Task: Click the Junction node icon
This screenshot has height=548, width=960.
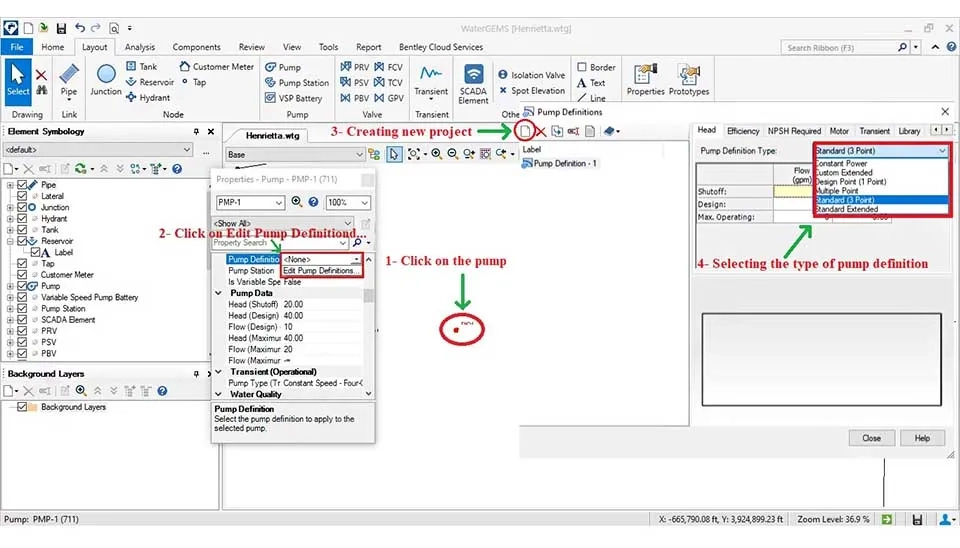Action: click(x=106, y=77)
